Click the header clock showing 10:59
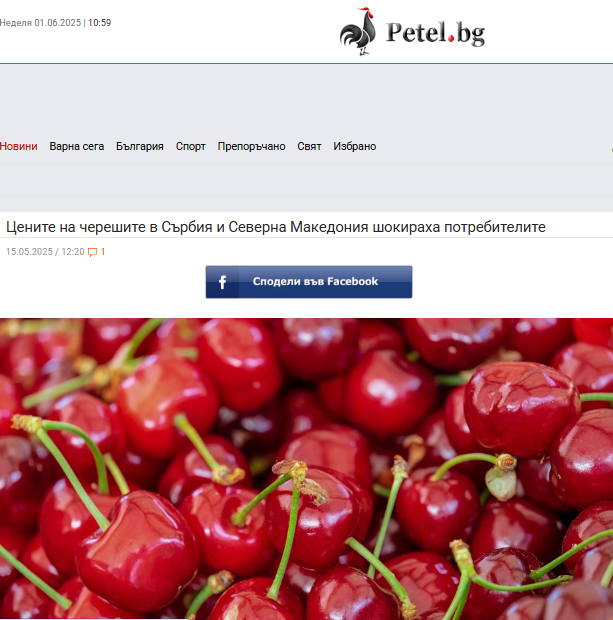Image resolution: width=613 pixels, height=620 pixels. tap(99, 23)
